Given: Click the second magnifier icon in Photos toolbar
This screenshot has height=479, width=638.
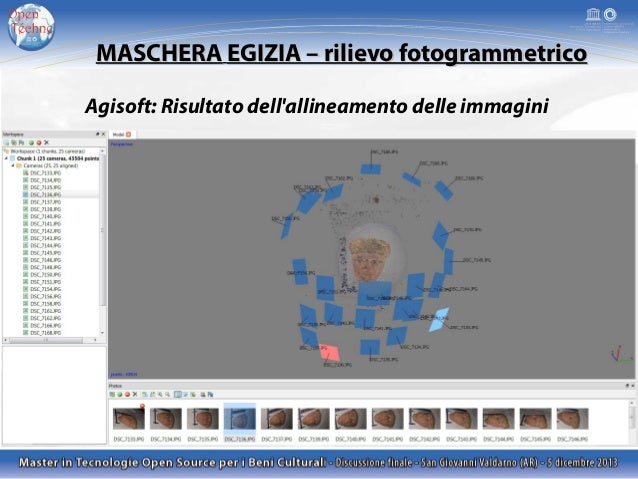Looking at the screenshot, I should [168, 394].
